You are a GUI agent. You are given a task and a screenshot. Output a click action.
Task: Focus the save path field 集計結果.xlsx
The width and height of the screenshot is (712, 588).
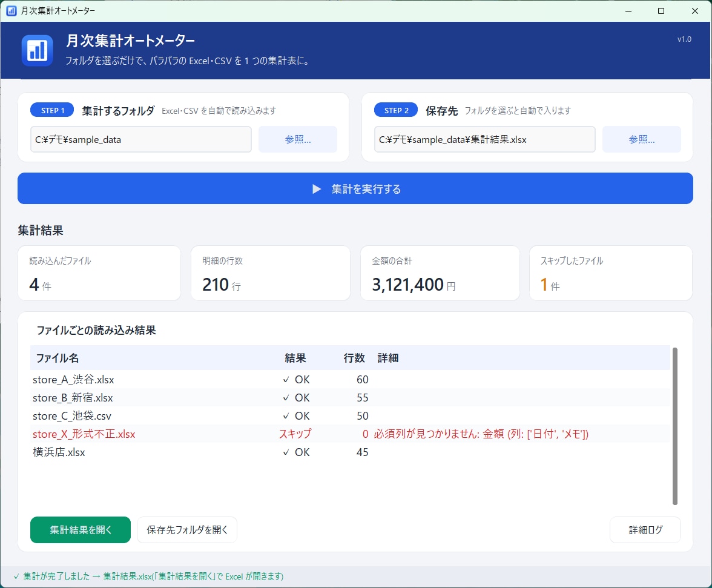(x=484, y=139)
